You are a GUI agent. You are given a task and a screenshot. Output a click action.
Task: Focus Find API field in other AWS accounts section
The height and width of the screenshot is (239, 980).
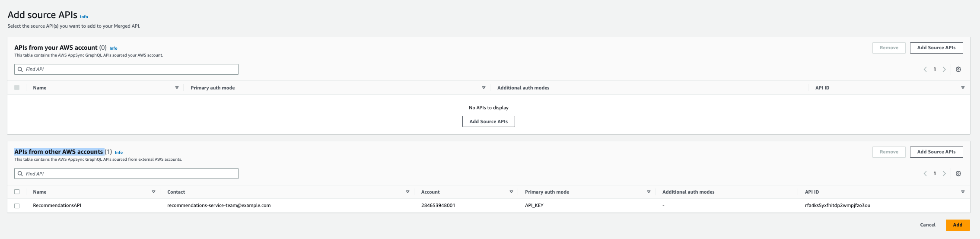(126, 174)
